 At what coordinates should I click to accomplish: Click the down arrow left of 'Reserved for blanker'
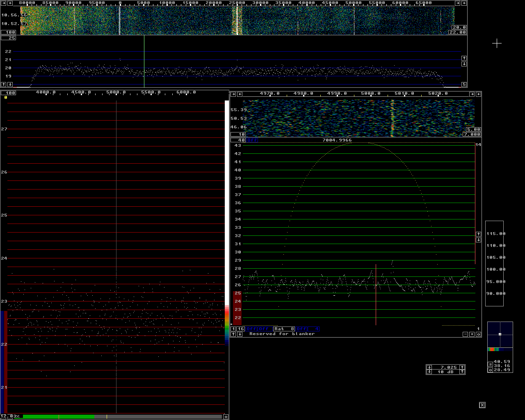point(240,334)
